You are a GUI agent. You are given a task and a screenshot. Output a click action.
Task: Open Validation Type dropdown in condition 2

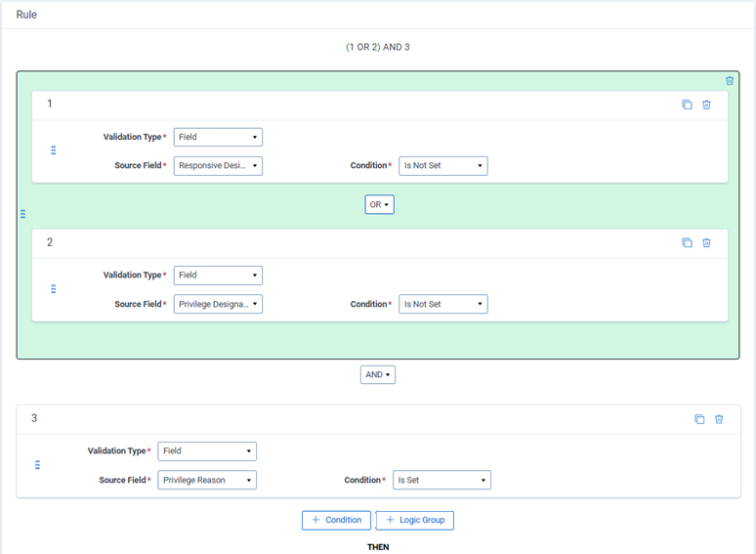pos(218,276)
